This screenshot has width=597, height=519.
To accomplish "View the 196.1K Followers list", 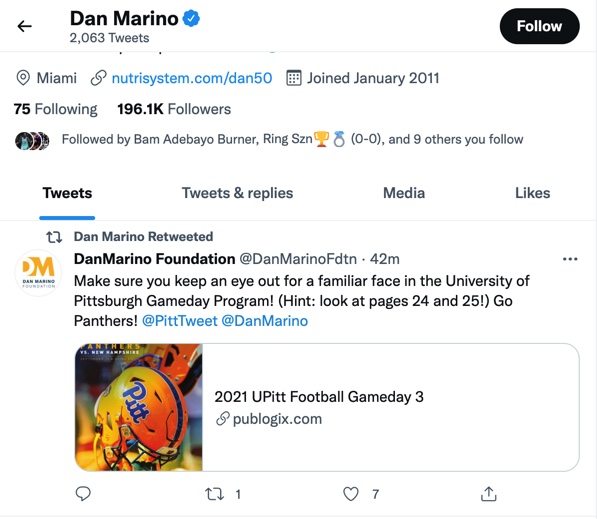I will tap(174, 109).
